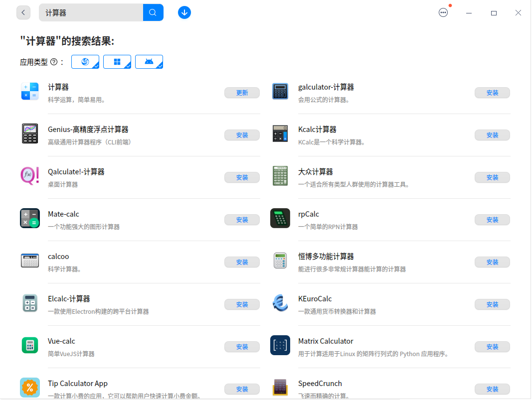Click the 应用类型 help question mark
This screenshot has width=532, height=400.
tap(54, 61)
